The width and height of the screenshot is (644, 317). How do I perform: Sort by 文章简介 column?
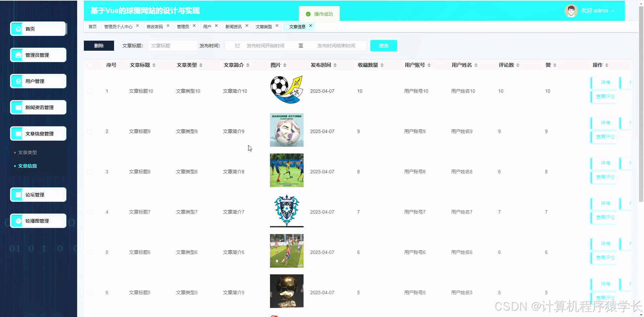coord(248,65)
